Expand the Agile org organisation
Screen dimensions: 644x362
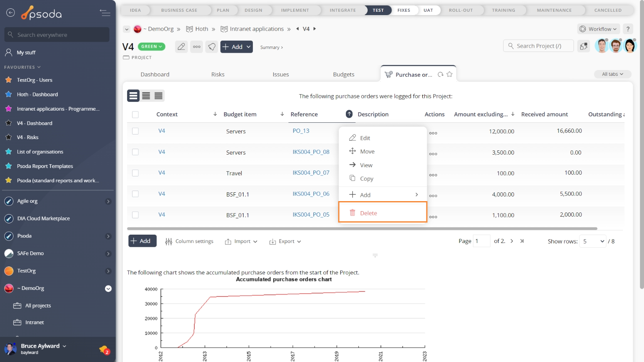[108, 202]
